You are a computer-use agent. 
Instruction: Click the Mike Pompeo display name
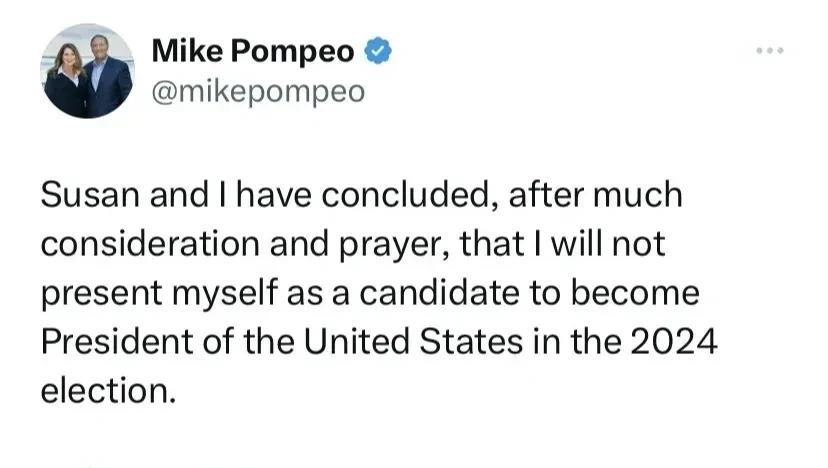(253, 52)
